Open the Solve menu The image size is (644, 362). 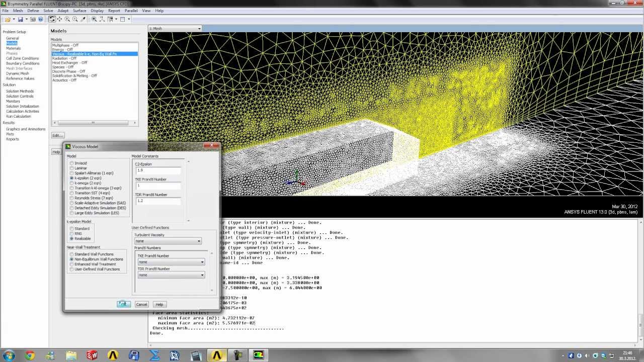(x=48, y=11)
